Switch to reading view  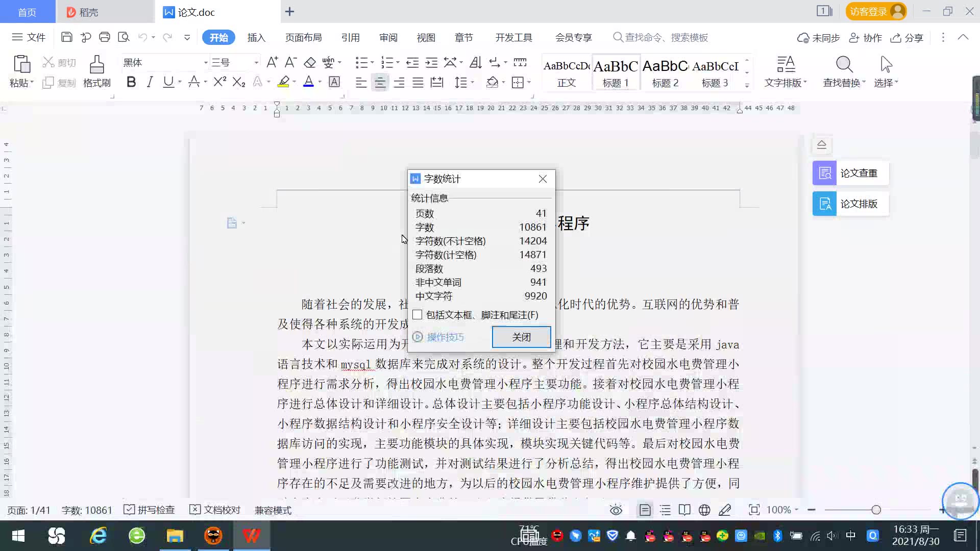pos(684,510)
